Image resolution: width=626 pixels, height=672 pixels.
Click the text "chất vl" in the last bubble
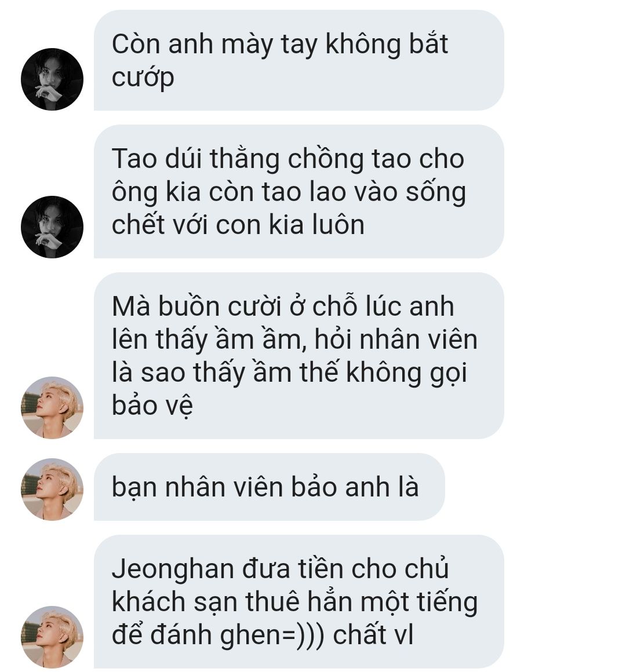373,635
